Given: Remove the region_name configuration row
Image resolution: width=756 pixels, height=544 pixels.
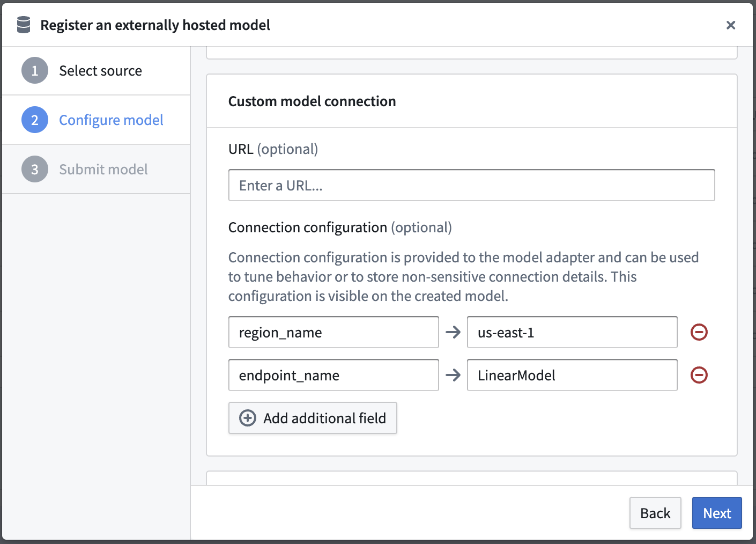Looking at the screenshot, I should click(699, 332).
